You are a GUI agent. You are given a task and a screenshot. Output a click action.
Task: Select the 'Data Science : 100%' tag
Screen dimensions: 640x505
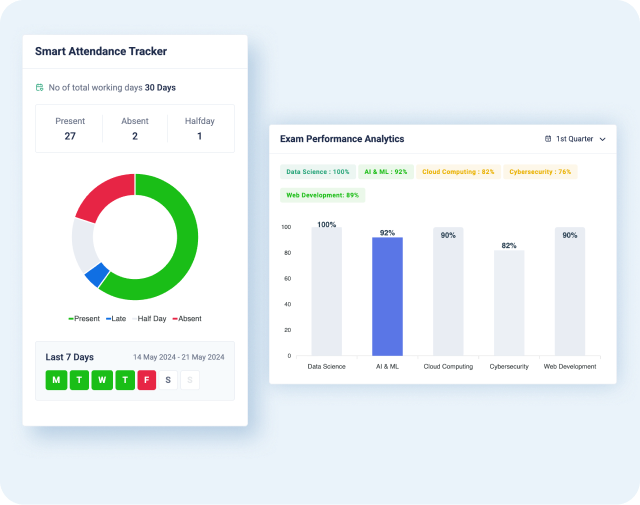317,172
